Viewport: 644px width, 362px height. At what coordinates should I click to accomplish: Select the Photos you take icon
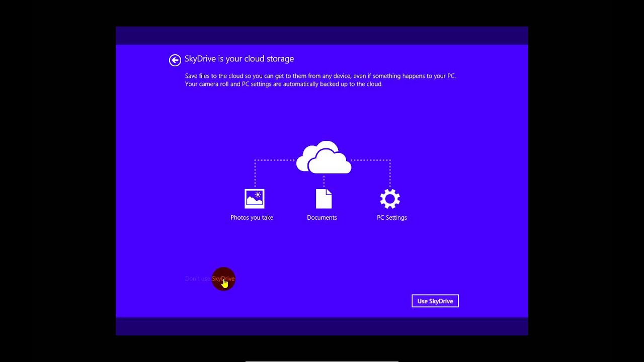[x=254, y=199]
